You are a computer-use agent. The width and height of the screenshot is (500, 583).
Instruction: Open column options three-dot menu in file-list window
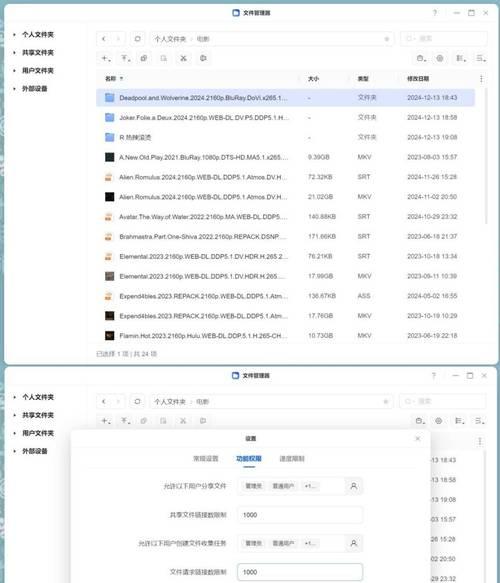[x=481, y=79]
